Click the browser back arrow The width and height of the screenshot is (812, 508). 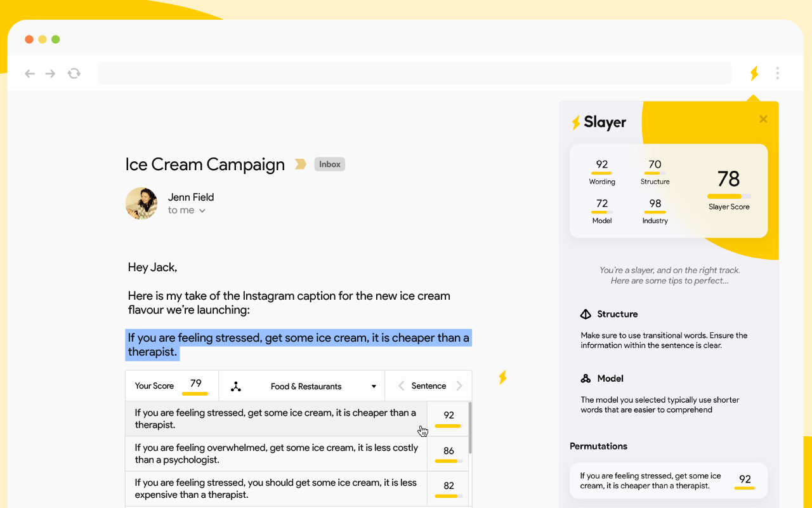pos(30,74)
